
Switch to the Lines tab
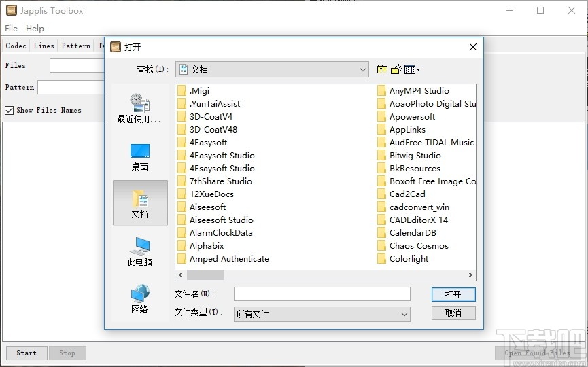(x=44, y=46)
